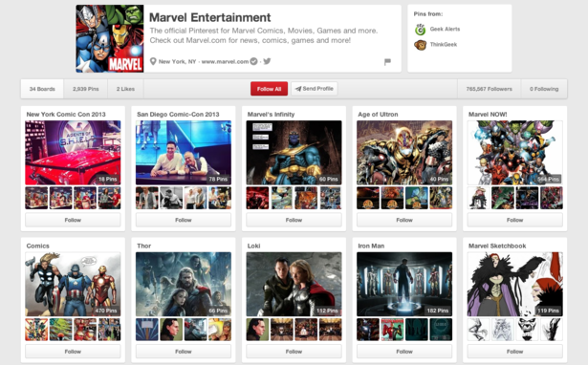Click the Marvel Entertainment profile picture
Screen dimensions: 588x365
tap(110, 38)
